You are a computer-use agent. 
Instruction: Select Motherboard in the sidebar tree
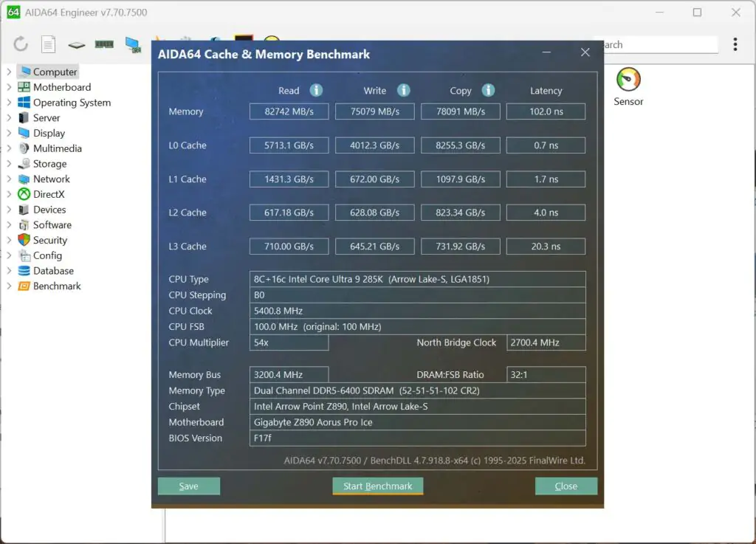pos(59,86)
